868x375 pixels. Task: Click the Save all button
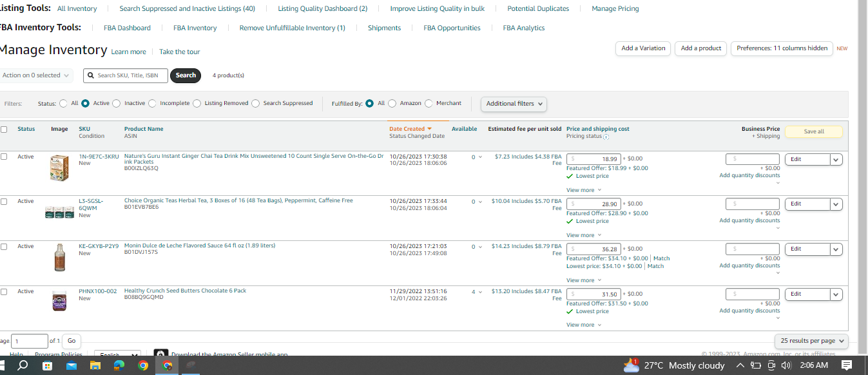point(814,131)
